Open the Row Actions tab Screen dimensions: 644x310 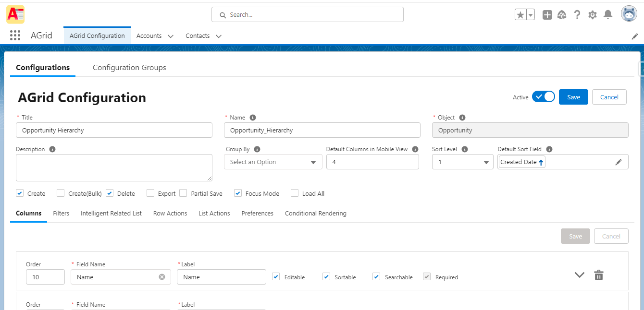click(170, 213)
